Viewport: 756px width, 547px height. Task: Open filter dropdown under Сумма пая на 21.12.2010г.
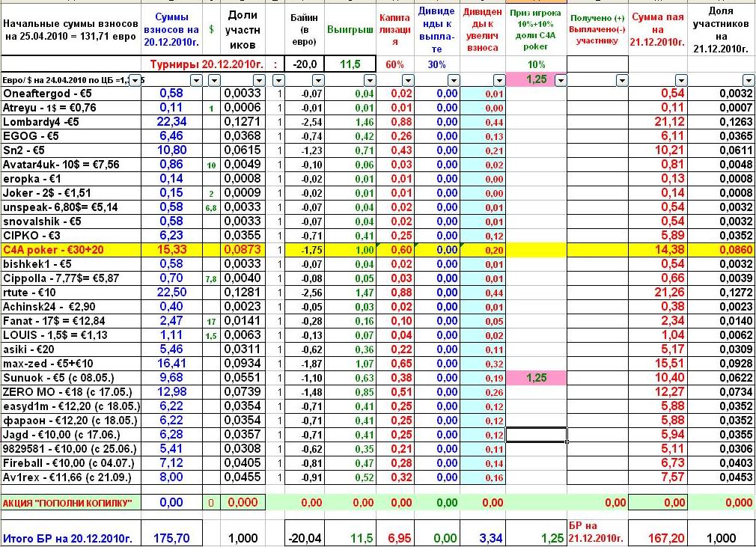(x=681, y=81)
